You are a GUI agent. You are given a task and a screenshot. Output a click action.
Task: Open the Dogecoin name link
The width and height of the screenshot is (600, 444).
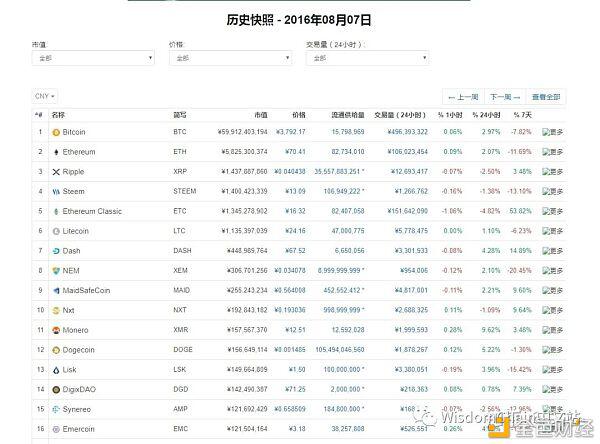[78, 350]
